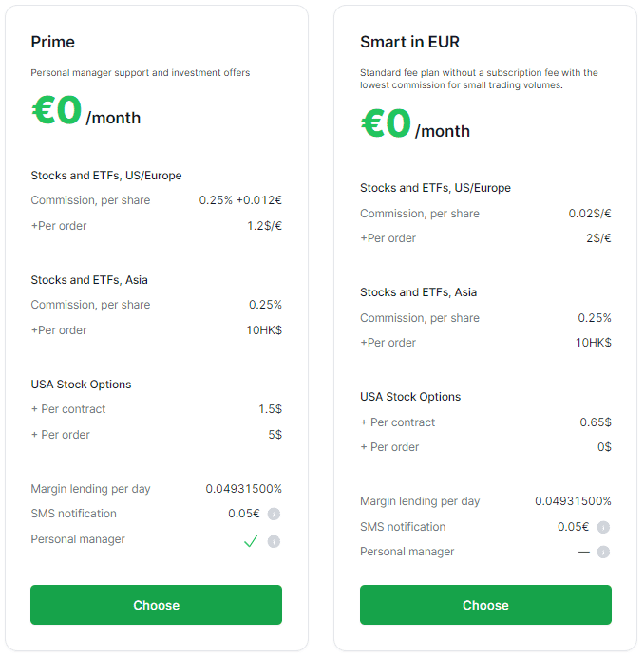Viewport: 644px width, 657px height.
Task: Click Prime's Margin lending per day label
Action: (90, 489)
